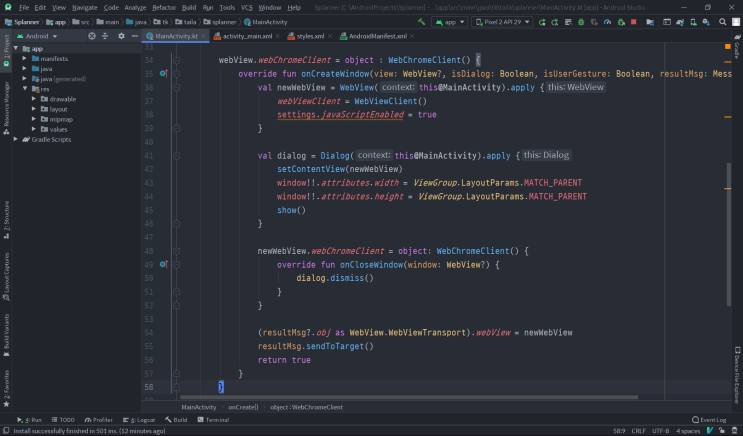Click the Collapse All icon in project panel
The width and height of the screenshot is (743, 436).
[105, 36]
